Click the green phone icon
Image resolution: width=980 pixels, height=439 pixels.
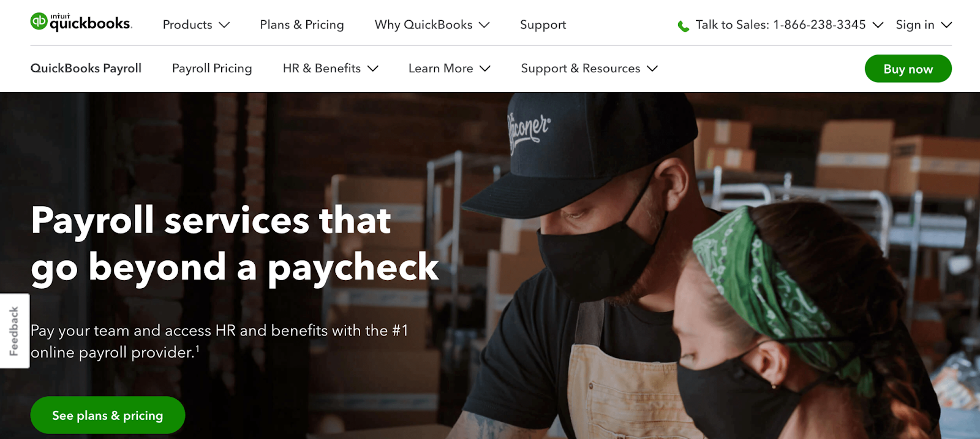[684, 26]
